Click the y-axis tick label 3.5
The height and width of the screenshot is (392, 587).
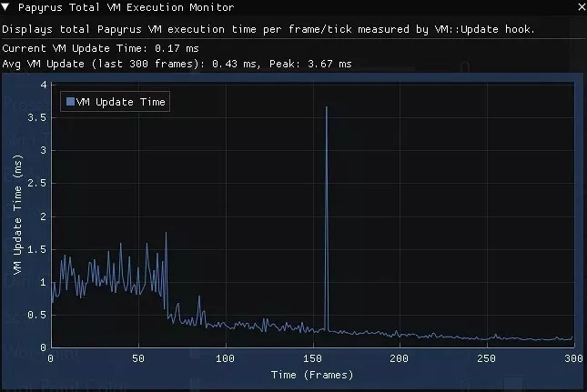36,117
